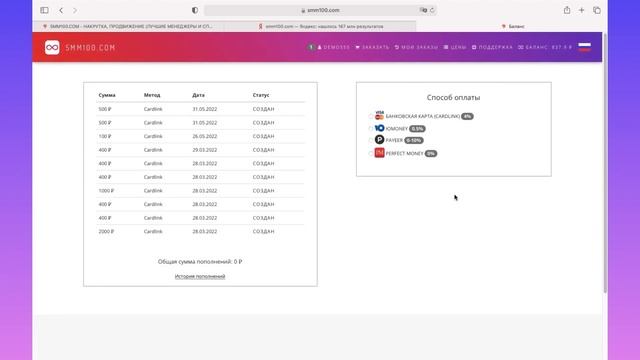Click the БАНКОВСКАЯ КАРТА (CARDLINK) label
The height and width of the screenshot is (360, 640).
coord(423,116)
